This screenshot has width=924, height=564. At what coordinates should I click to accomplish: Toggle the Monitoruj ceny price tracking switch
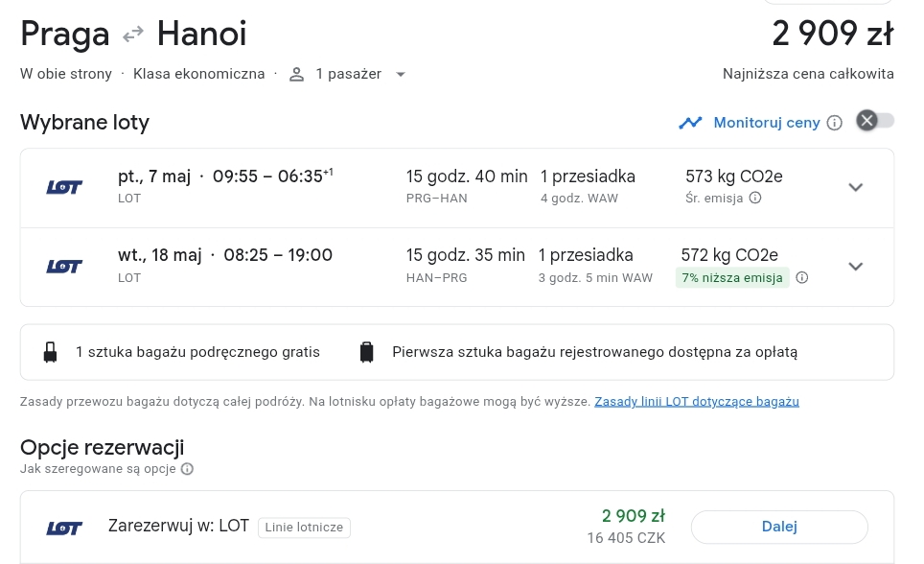[875, 121]
